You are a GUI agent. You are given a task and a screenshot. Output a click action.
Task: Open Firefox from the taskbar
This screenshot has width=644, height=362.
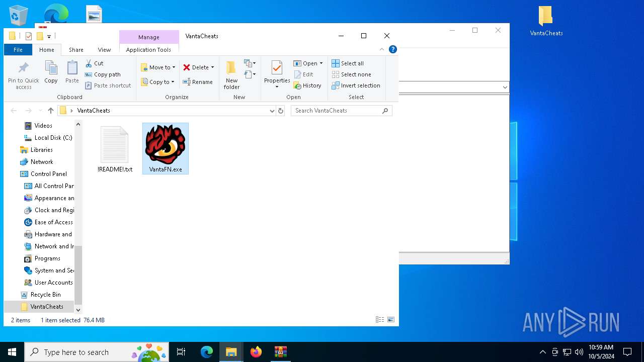pyautogui.click(x=256, y=352)
